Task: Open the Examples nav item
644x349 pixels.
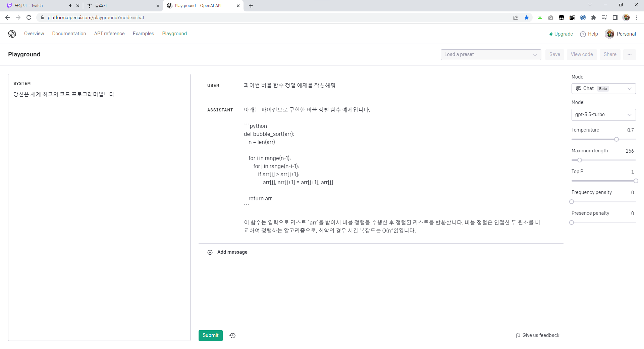Action: (x=143, y=34)
